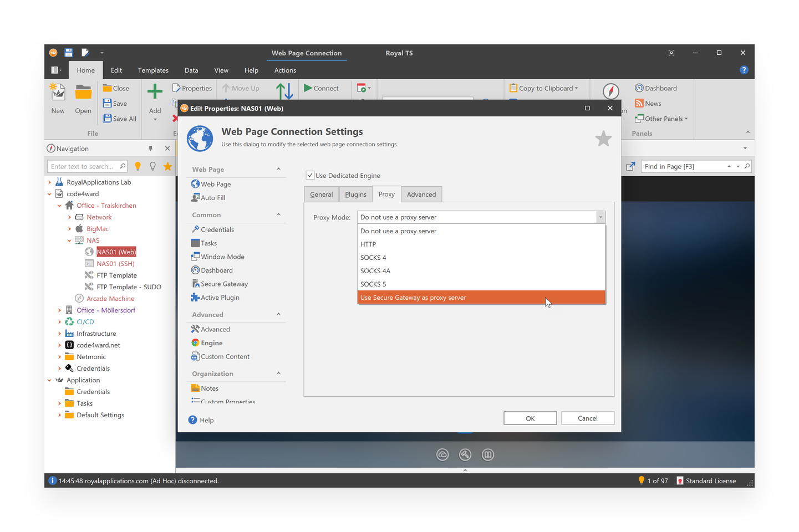Click the blue help icon in ribbon
The image size is (799, 532).
pos(744,70)
